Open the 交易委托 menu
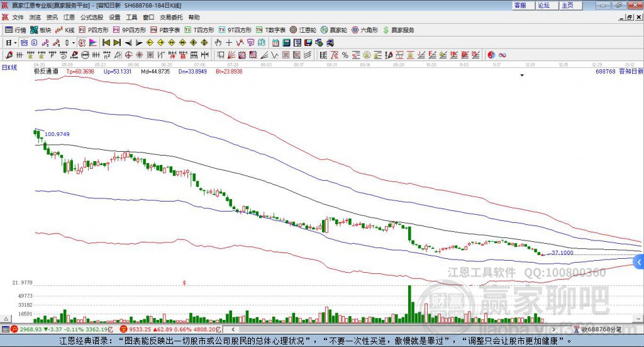Image resolution: width=644 pixels, height=347 pixels. point(171,17)
